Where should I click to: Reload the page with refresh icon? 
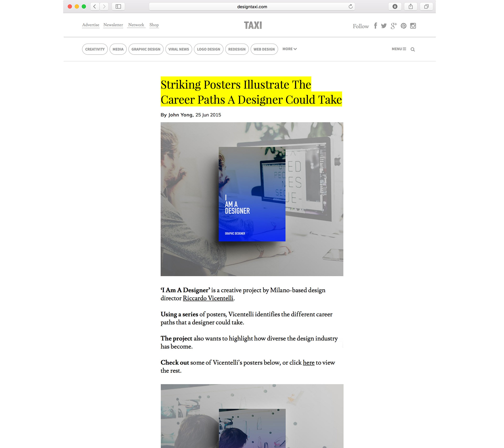point(350,7)
